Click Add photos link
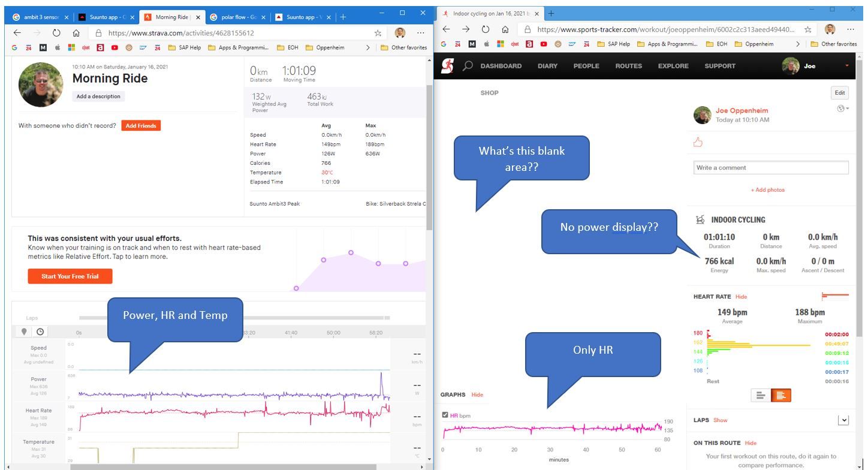868x470 pixels. (x=767, y=190)
